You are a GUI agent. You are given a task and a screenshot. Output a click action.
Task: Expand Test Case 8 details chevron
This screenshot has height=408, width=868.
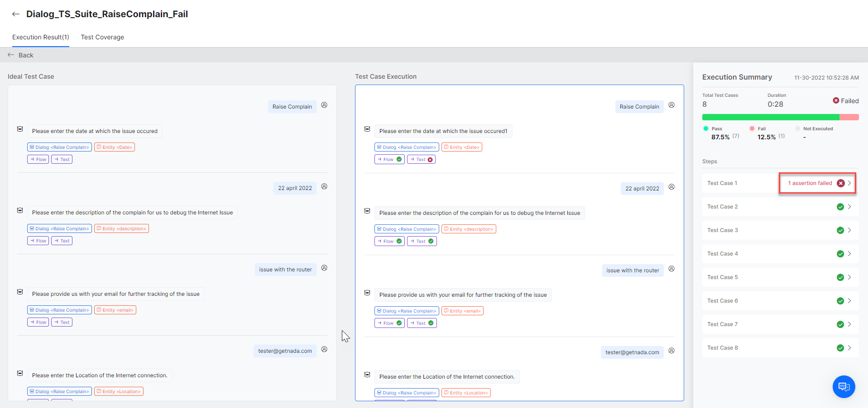coord(849,348)
